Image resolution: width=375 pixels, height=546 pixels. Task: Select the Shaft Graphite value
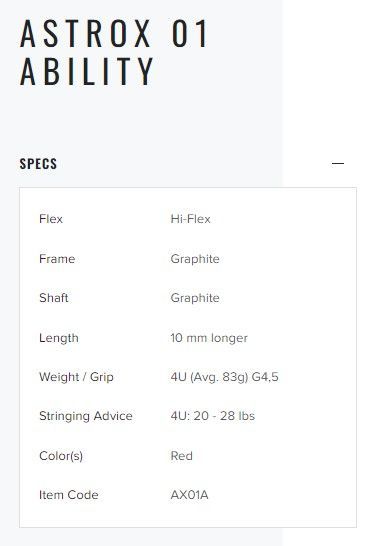pyautogui.click(x=195, y=298)
